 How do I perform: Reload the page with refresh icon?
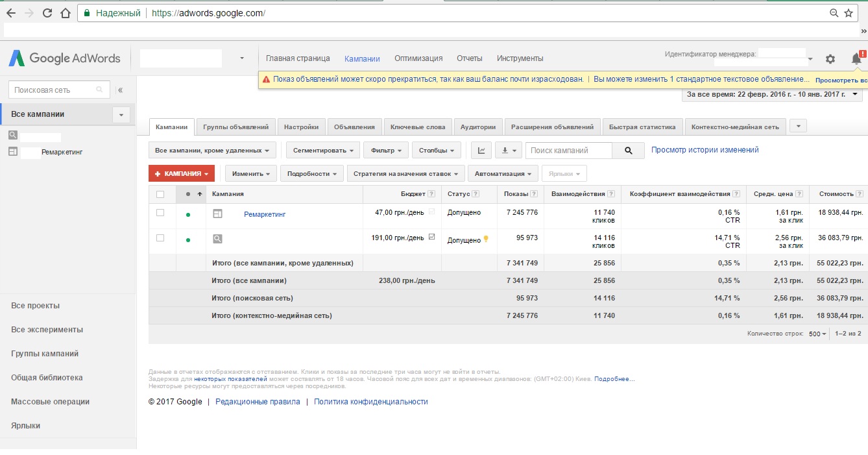[47, 13]
